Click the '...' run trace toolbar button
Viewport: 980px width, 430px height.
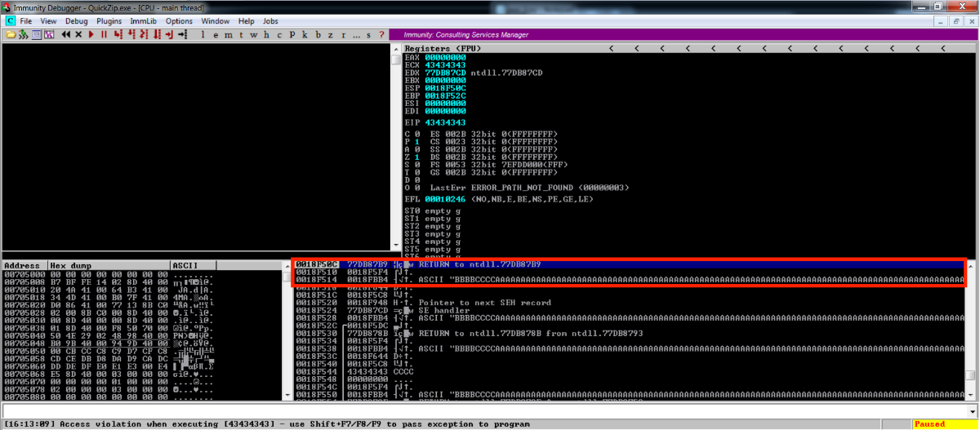click(x=356, y=34)
